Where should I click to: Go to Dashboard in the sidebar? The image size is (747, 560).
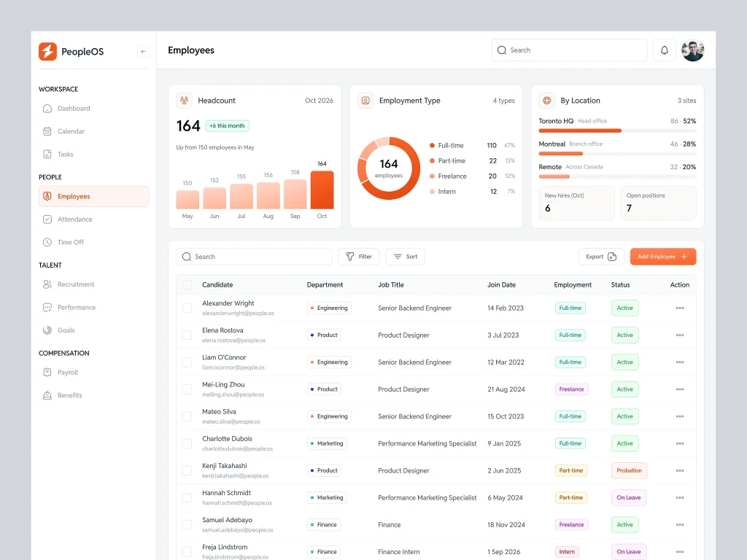click(x=94, y=109)
